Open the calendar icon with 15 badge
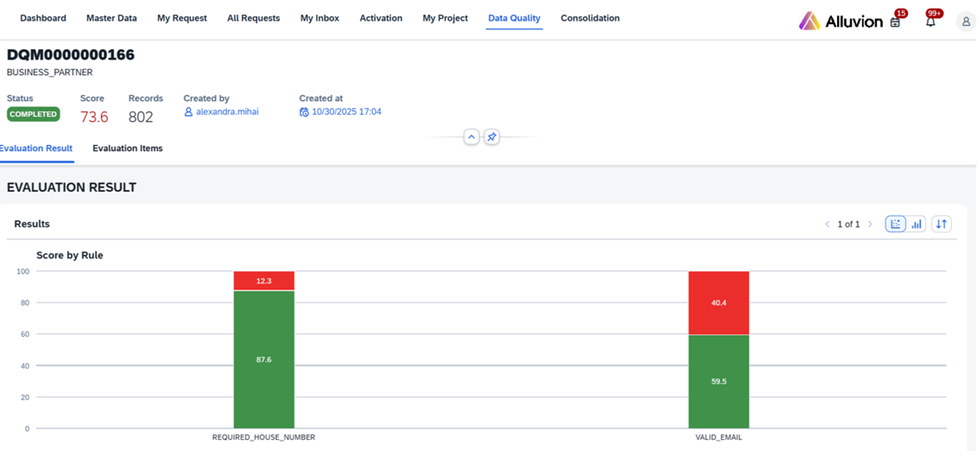This screenshot has width=980, height=470. coord(895,23)
